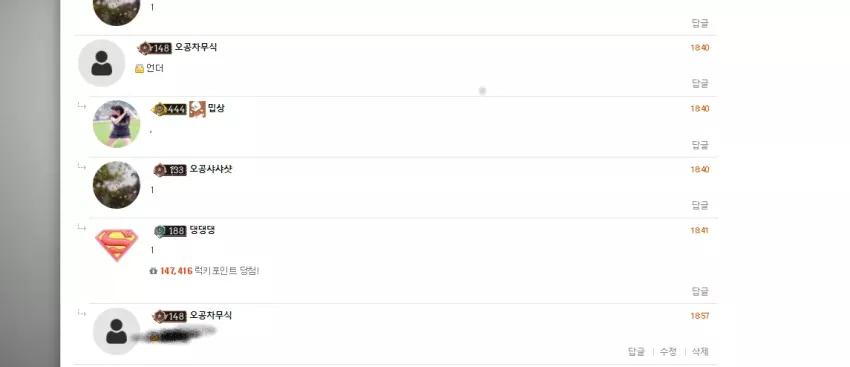Image resolution: width=850 pixels, height=367 pixels.
Task: Open the 댕댕댕 username link
Action: (x=202, y=230)
